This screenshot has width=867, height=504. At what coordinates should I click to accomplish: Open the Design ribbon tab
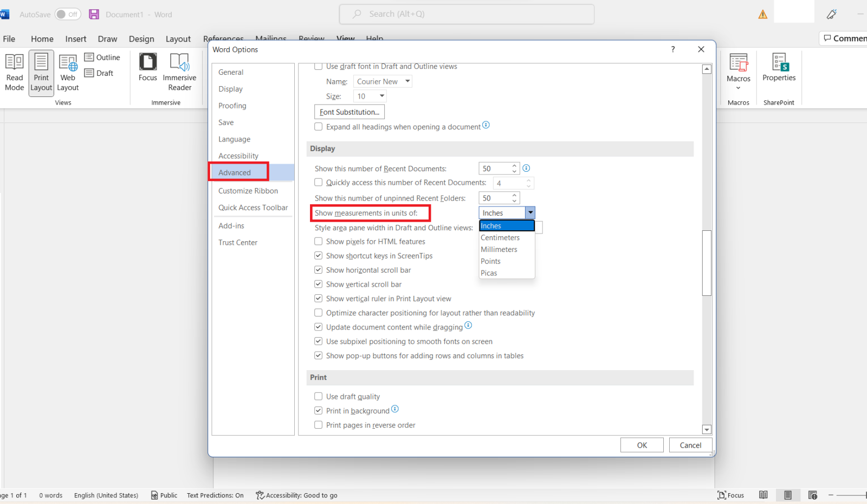point(141,39)
